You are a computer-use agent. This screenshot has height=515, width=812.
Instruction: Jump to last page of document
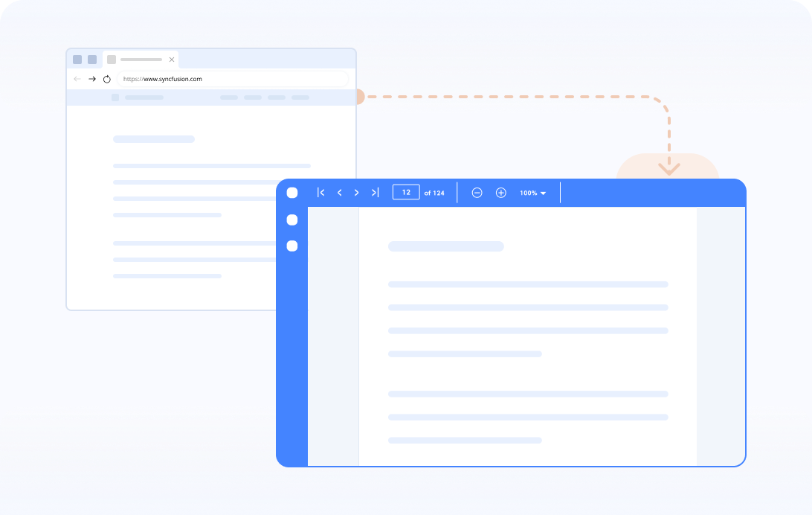pos(375,193)
